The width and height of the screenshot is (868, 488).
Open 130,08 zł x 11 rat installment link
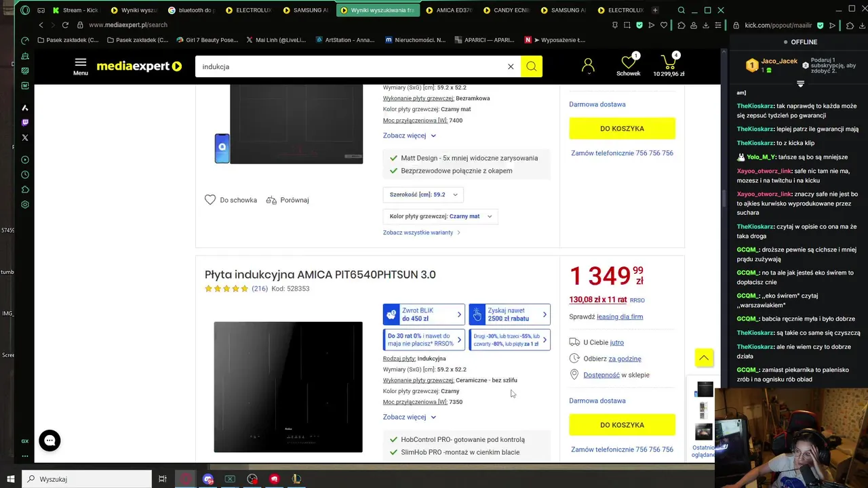(x=598, y=300)
